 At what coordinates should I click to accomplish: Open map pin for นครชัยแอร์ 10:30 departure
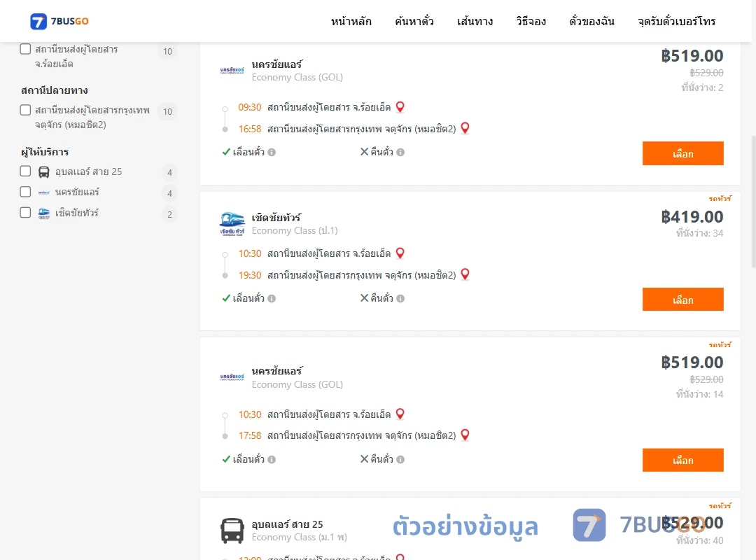[400, 414]
